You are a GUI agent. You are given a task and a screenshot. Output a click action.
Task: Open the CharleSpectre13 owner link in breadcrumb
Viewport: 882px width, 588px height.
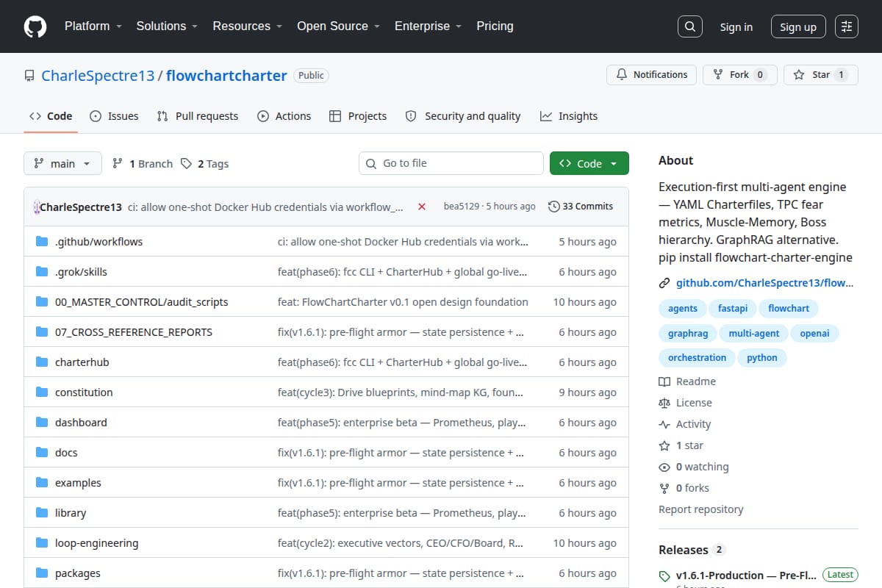tap(98, 75)
